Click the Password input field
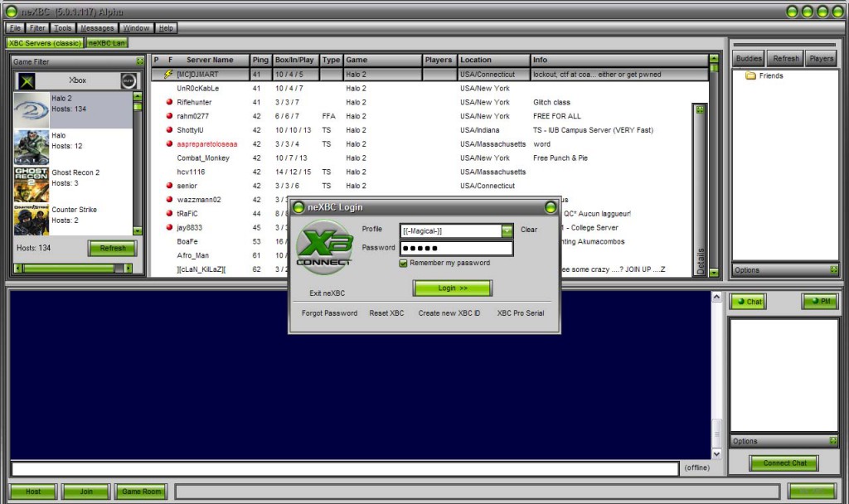The width and height of the screenshot is (849, 504). coord(456,249)
